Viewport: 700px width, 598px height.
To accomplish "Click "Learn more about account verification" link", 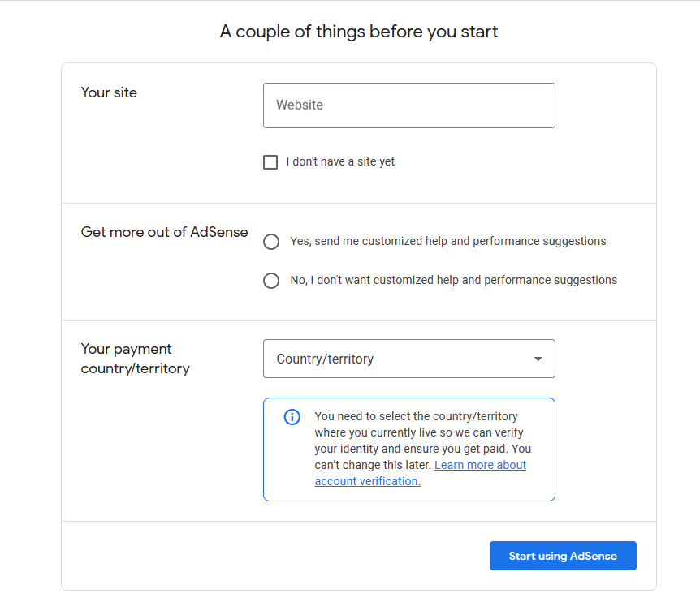I will (x=480, y=465).
